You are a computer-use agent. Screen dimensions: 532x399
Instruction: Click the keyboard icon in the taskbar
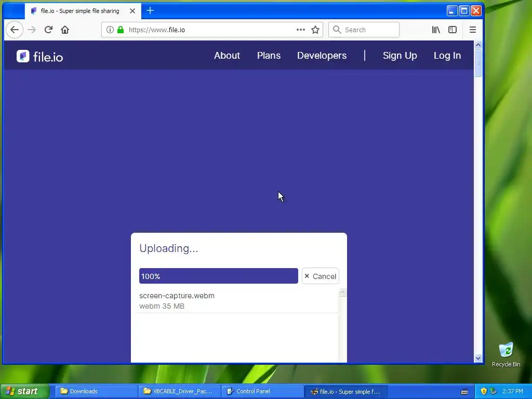point(464,392)
